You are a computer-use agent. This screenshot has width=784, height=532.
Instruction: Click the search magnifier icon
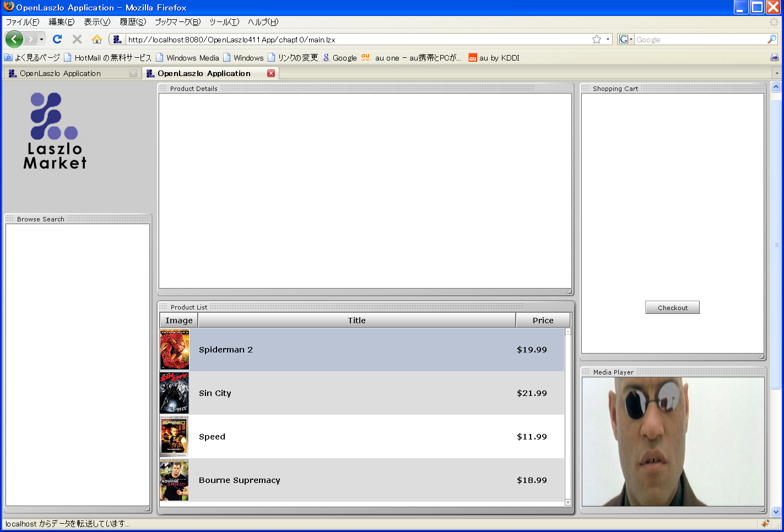click(x=771, y=39)
